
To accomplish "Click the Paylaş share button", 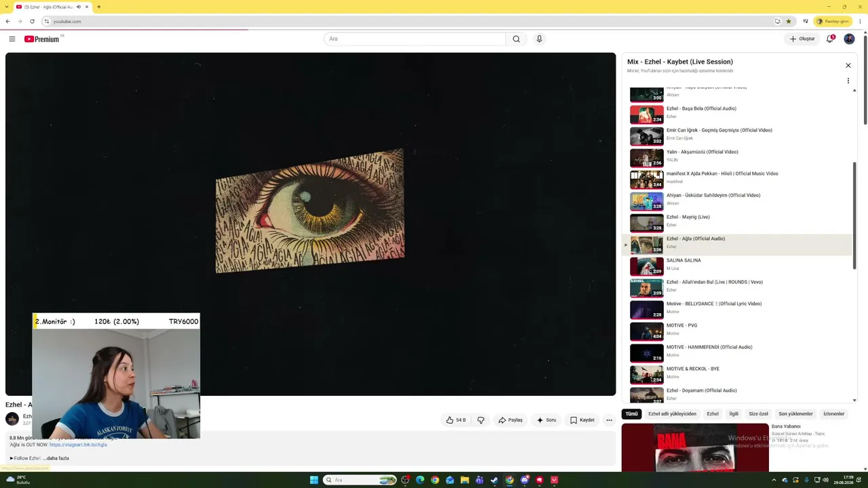I will coord(511,420).
